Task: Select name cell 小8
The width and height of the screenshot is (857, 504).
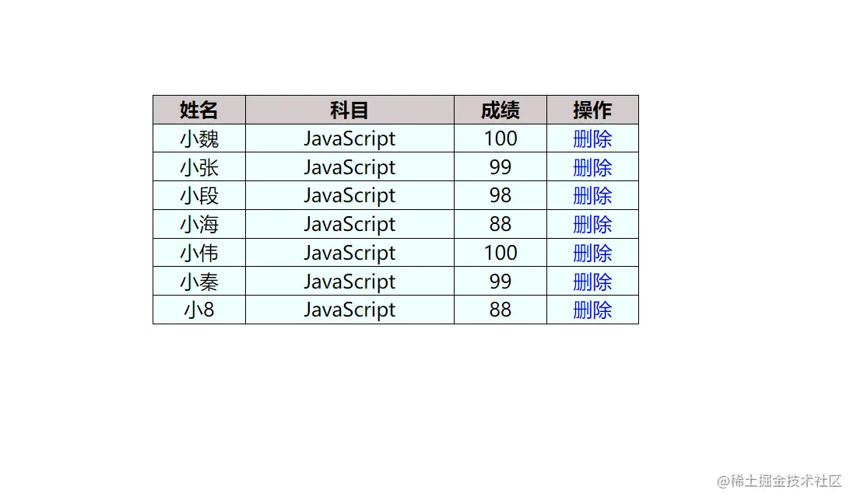Action: pyautogui.click(x=199, y=310)
